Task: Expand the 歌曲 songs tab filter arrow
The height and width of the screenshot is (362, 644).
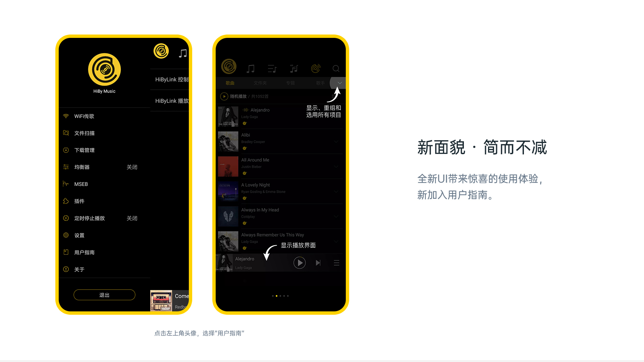Action: pyautogui.click(x=339, y=83)
